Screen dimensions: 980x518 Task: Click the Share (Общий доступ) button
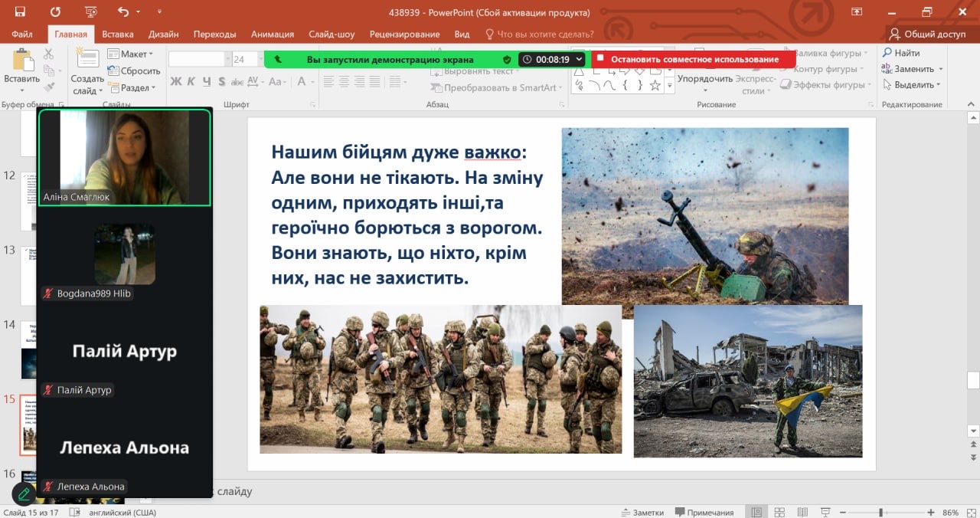(x=927, y=34)
